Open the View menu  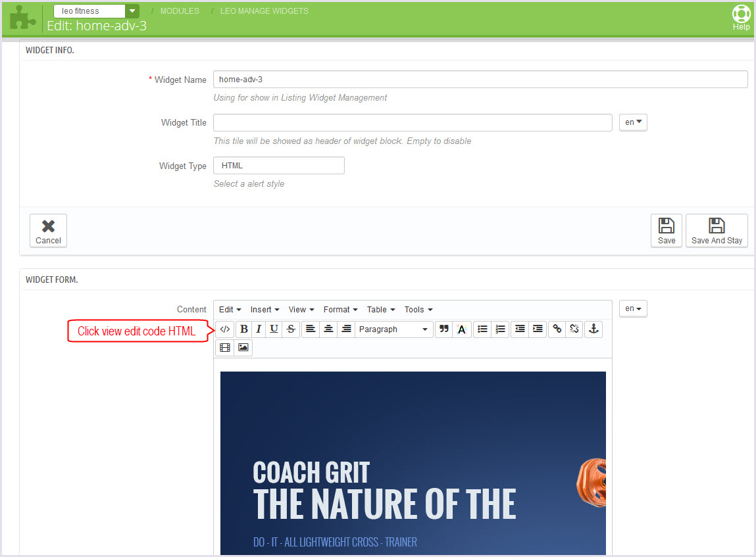coord(301,309)
